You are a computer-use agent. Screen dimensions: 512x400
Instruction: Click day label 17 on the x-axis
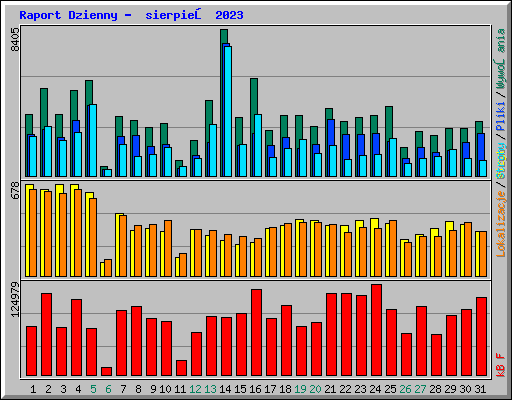point(270,389)
